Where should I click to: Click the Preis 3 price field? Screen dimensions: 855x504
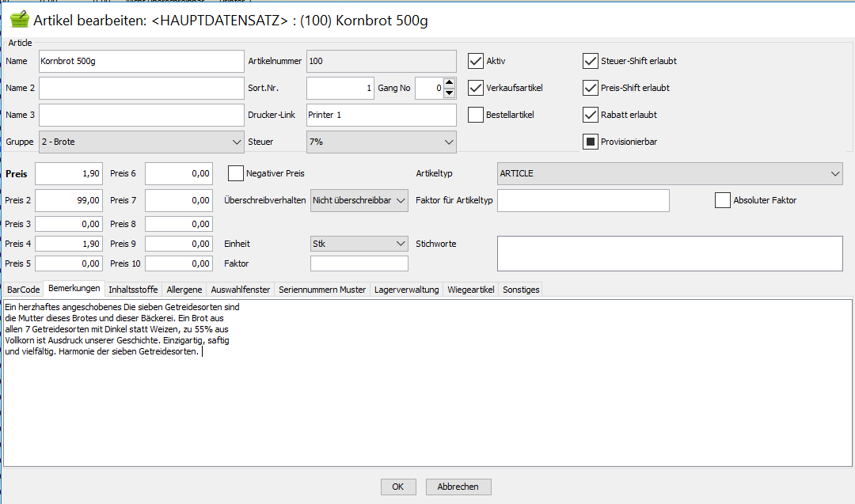point(69,224)
